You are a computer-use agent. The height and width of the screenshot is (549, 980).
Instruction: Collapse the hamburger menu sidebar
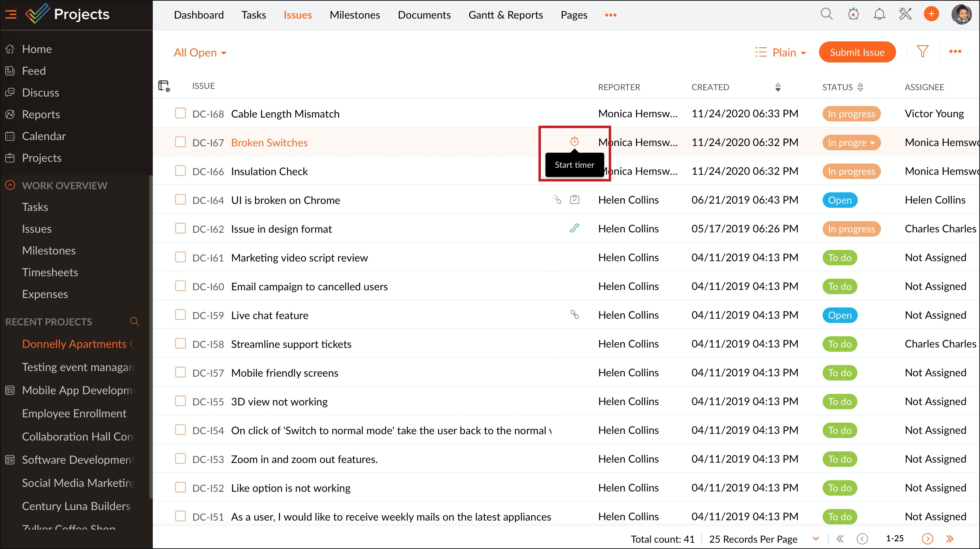(x=11, y=14)
